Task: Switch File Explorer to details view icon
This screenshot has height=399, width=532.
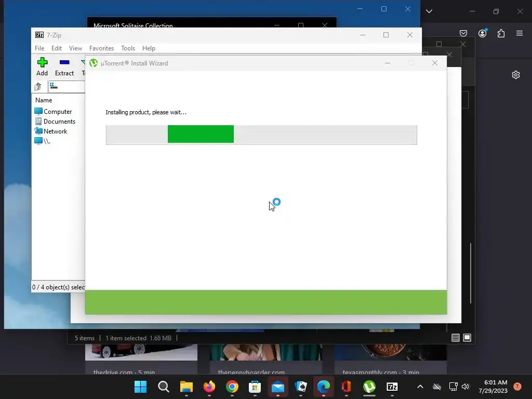Action: click(455, 338)
